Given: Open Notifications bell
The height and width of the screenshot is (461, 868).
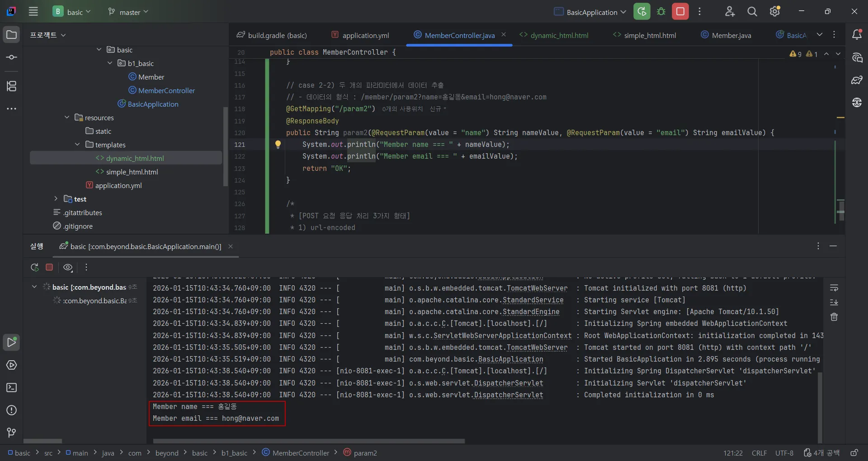Looking at the screenshot, I should click(857, 35).
